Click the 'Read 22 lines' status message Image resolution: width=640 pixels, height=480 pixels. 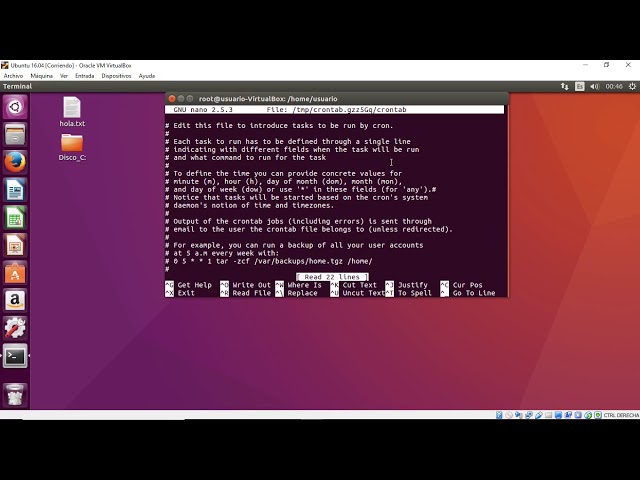[332, 277]
